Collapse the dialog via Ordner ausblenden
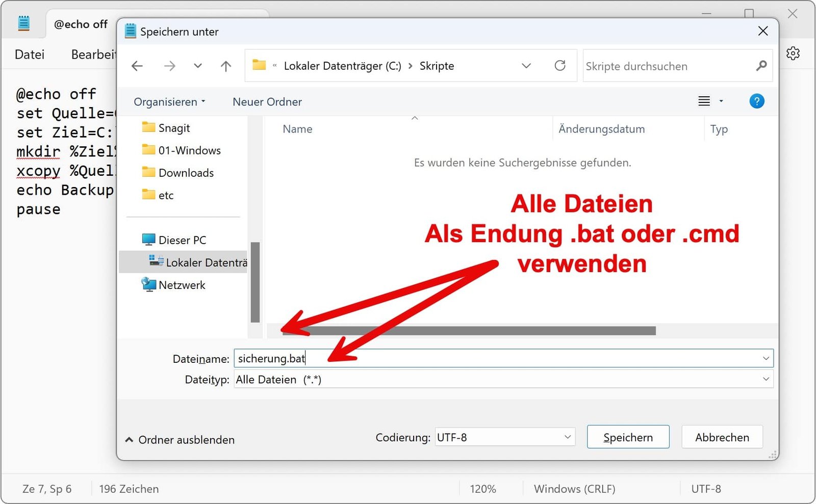Viewport: 816px width, 504px height. (180, 439)
